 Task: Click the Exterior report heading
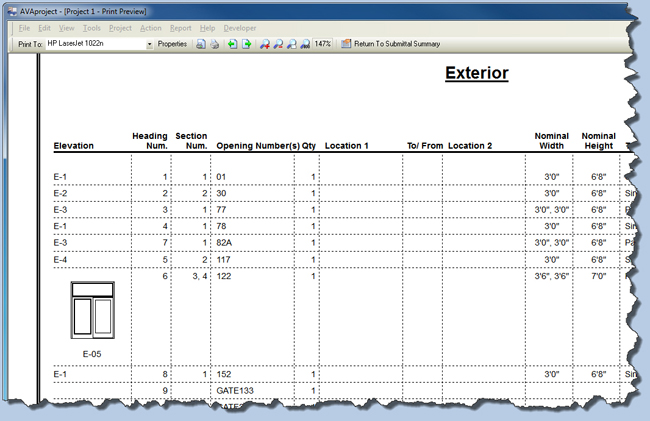pyautogui.click(x=476, y=73)
